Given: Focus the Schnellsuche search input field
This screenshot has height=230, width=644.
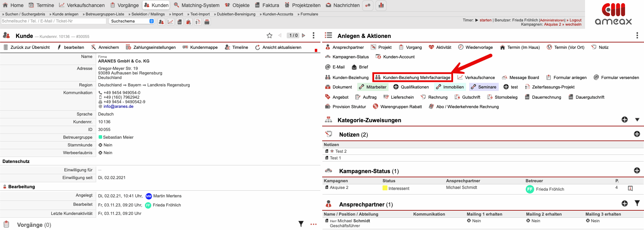Looking at the screenshot, I should coord(53,21).
